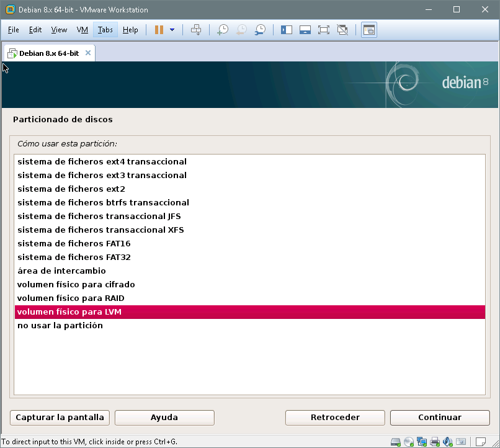Screen dimensions: 500x448
Task: Take a snapshot of this VM
Action: tap(222, 30)
